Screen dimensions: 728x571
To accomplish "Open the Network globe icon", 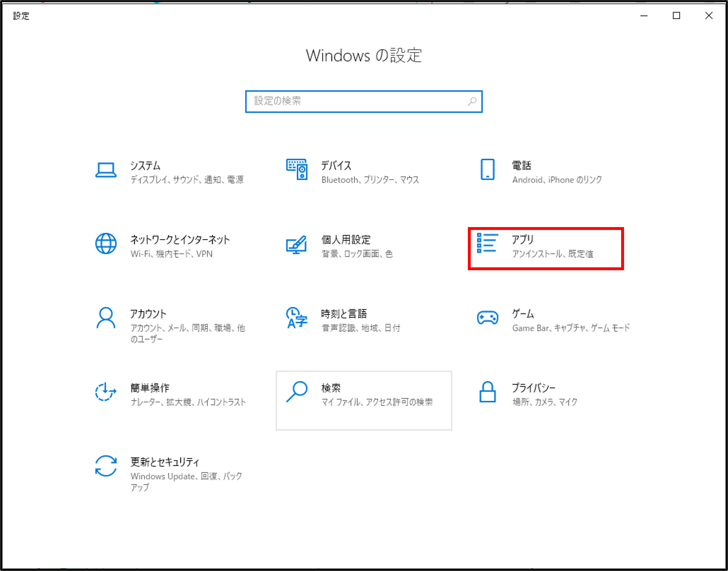I will pyautogui.click(x=106, y=244).
